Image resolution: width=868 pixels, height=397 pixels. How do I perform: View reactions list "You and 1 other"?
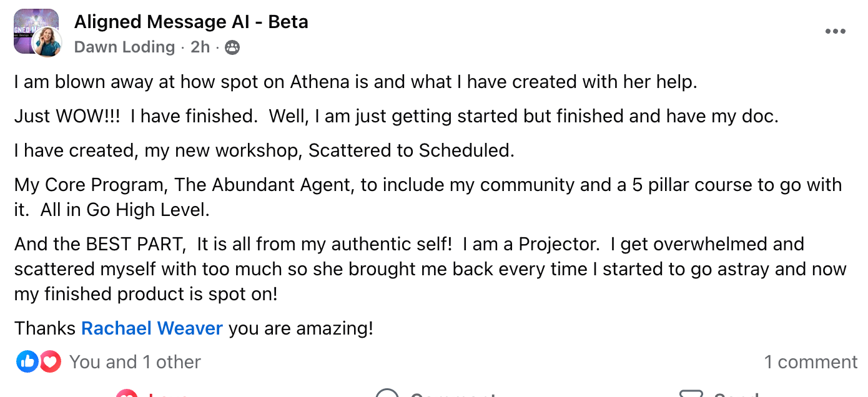pos(135,362)
